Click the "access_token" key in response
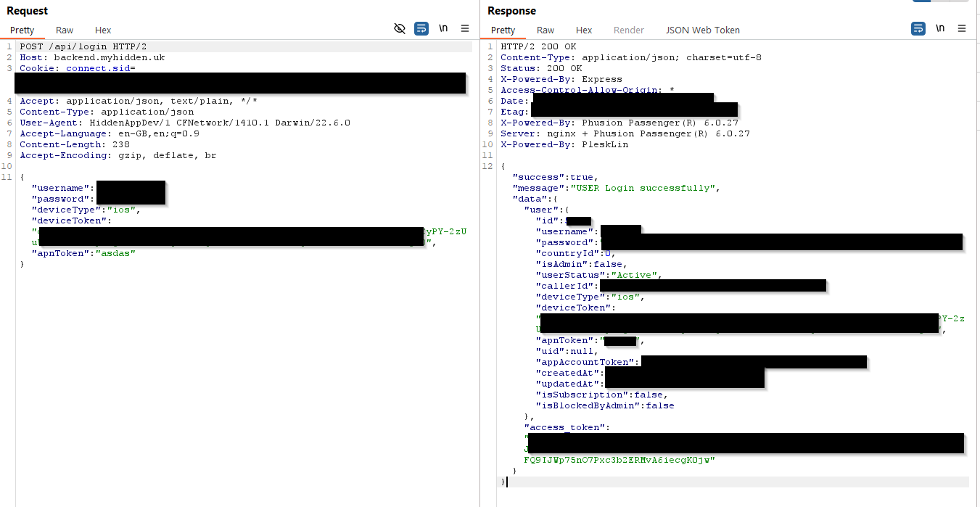 click(564, 427)
